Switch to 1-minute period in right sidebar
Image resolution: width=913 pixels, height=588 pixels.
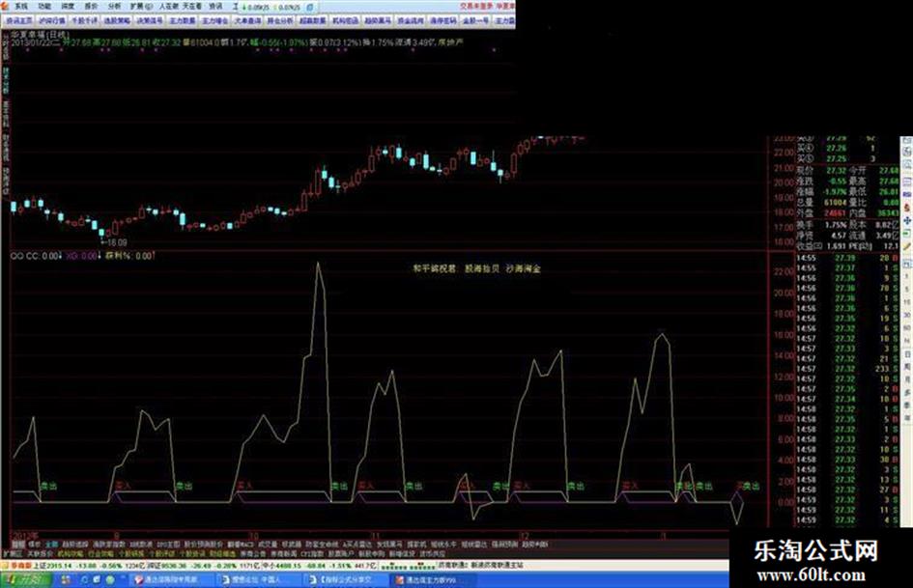907,278
